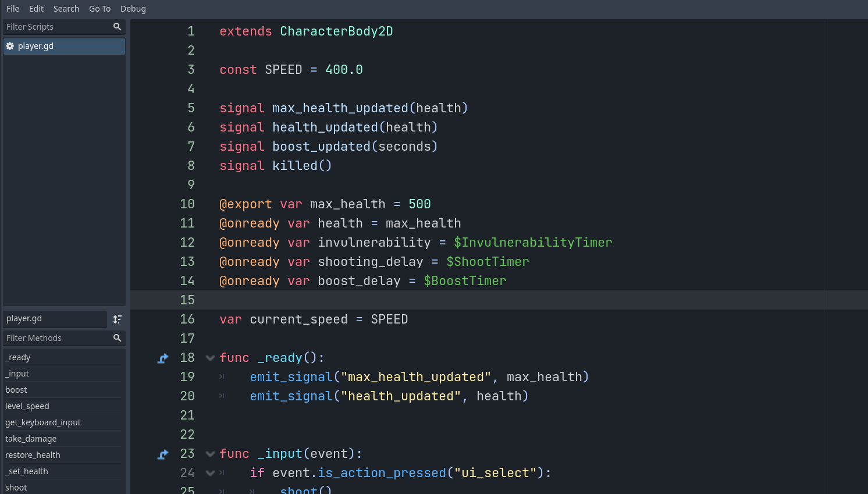
Task: Jump to the shoot method
Action: coord(16,487)
